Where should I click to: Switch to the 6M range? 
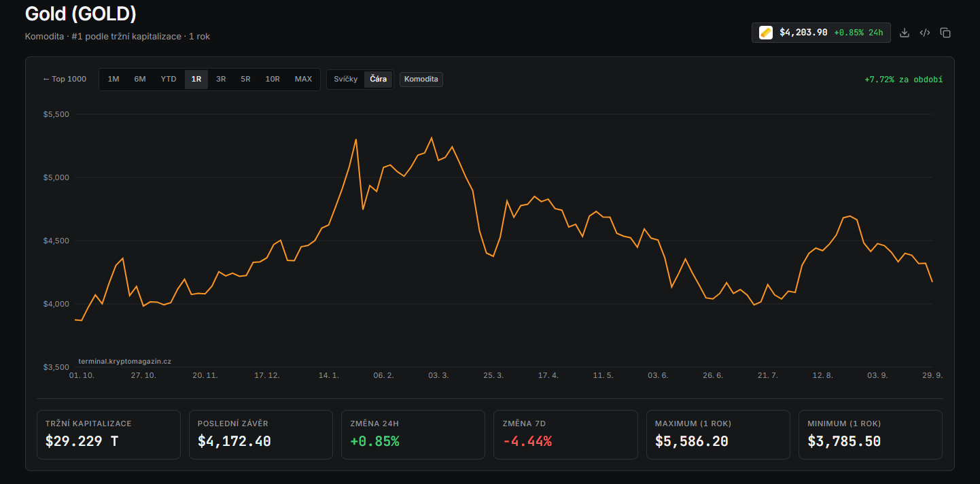coord(140,79)
